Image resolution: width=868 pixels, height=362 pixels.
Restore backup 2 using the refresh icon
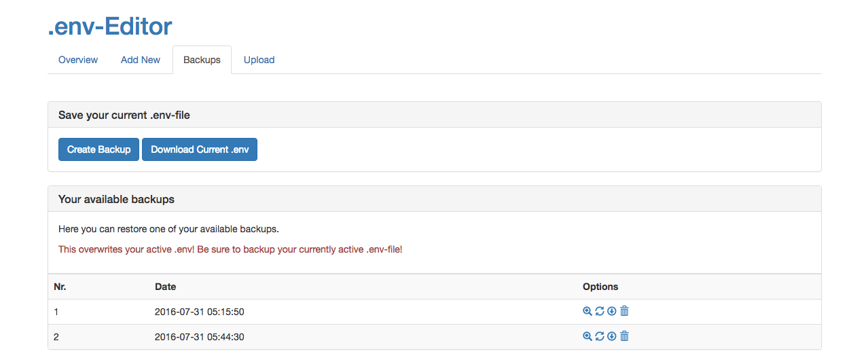(600, 336)
